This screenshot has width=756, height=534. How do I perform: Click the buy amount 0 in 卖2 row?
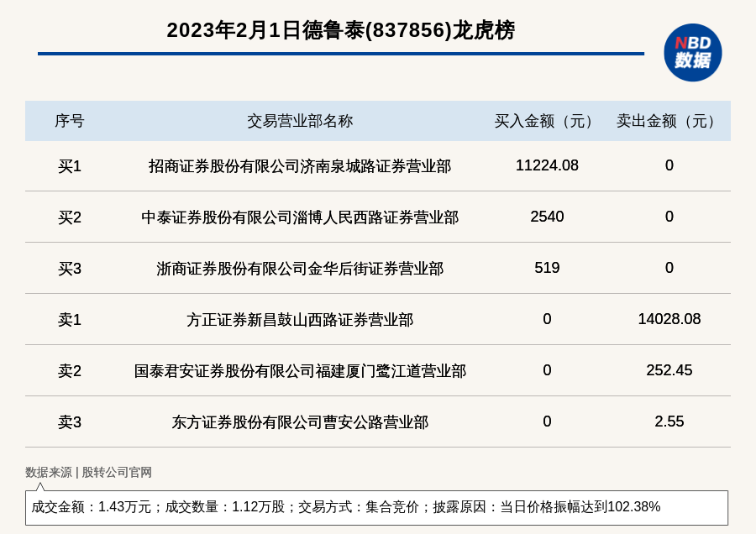pos(547,370)
